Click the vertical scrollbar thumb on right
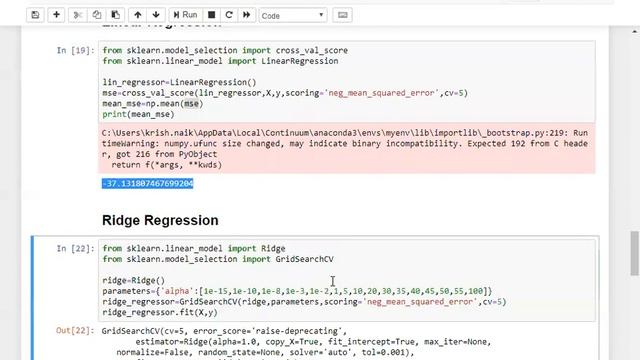The image size is (640, 360). tap(634, 253)
